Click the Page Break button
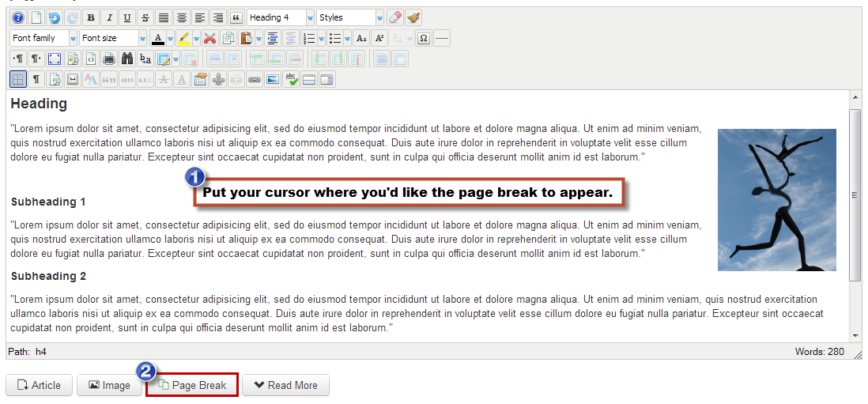 point(192,385)
